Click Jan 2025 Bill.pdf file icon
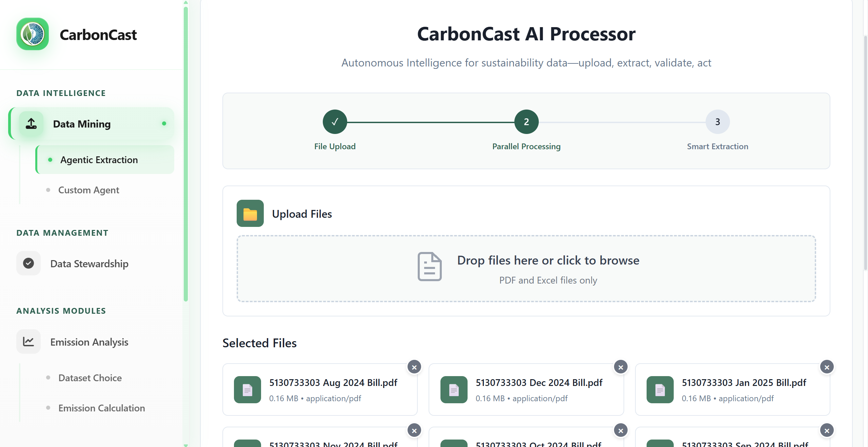The image size is (868, 447). [660, 390]
